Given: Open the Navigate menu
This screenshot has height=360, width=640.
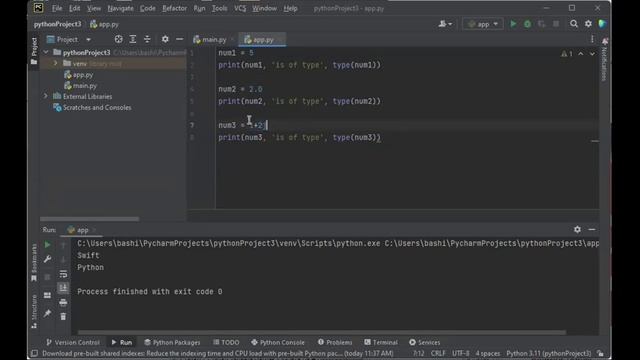Looking at the screenshot, I should coord(120,8).
